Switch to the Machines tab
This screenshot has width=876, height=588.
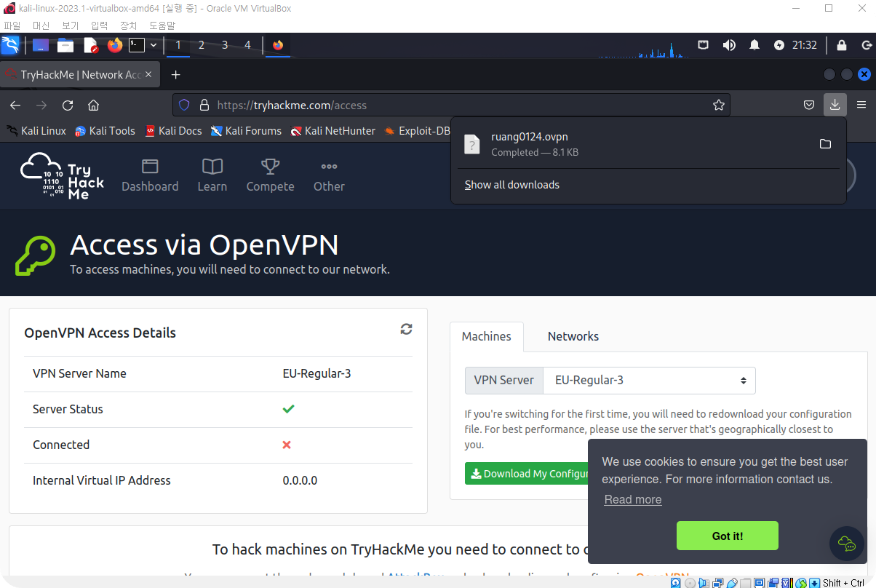[x=486, y=336]
